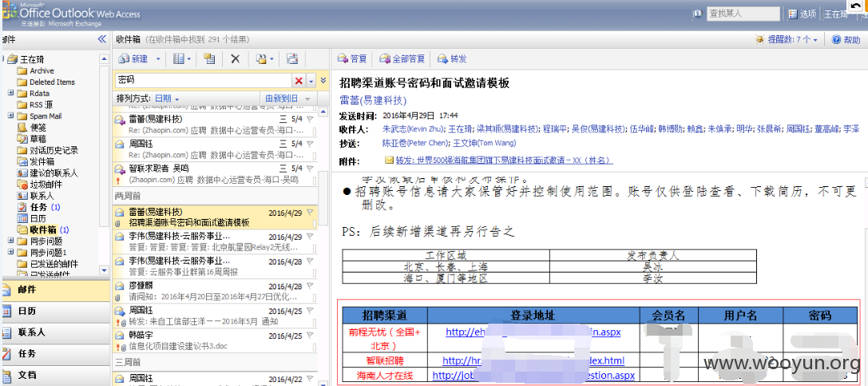
Task: Expand the 同步问题 folder node
Action: (x=11, y=241)
